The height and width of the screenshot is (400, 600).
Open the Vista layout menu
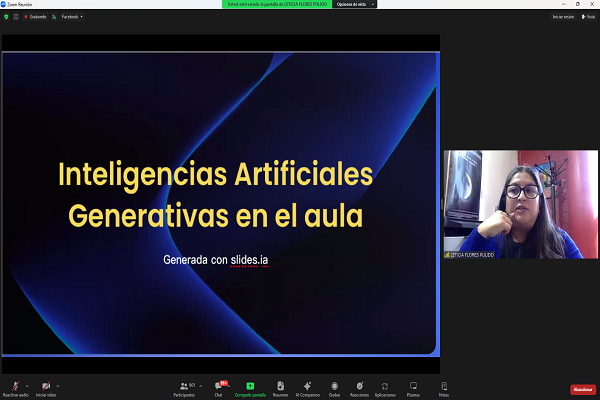tap(588, 17)
